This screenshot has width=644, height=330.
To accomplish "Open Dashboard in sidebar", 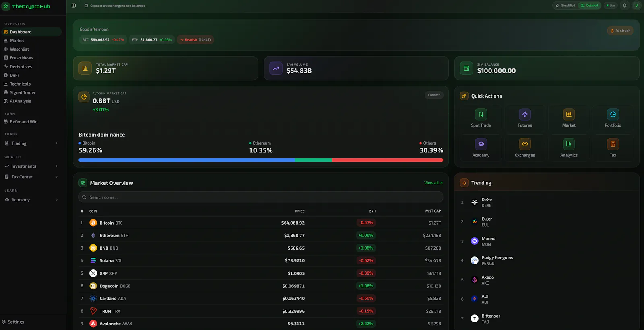I will [x=31, y=32].
